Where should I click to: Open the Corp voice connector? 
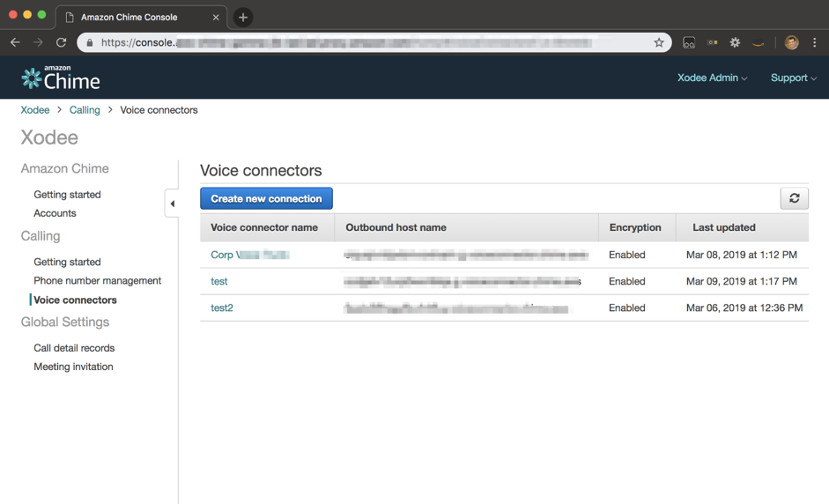pyautogui.click(x=250, y=255)
